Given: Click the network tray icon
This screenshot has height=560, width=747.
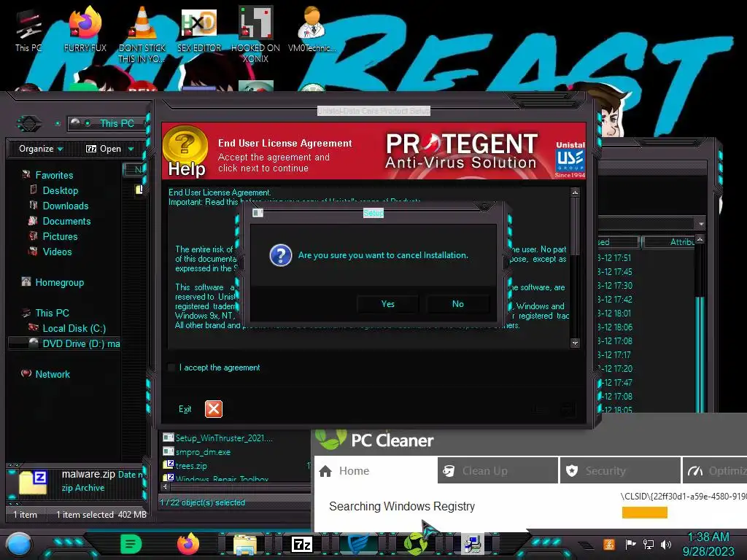Looking at the screenshot, I should click(x=649, y=544).
